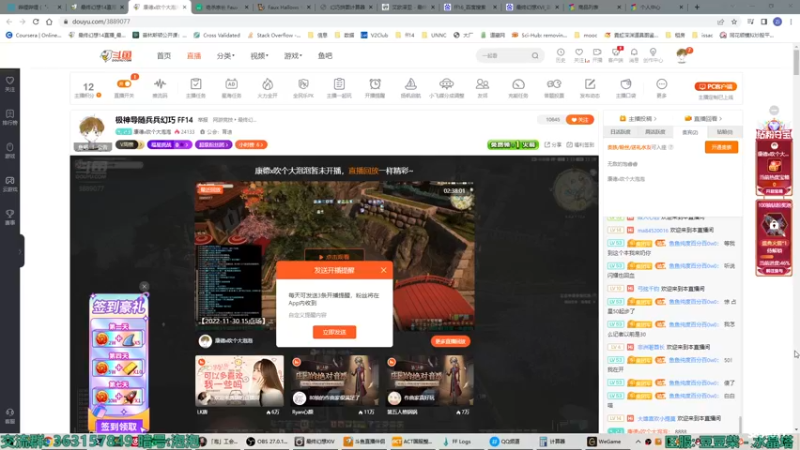Open the 7万 viewers stream thumbnail
Image resolution: width=800 pixels, height=450 pixels.
coord(430,381)
